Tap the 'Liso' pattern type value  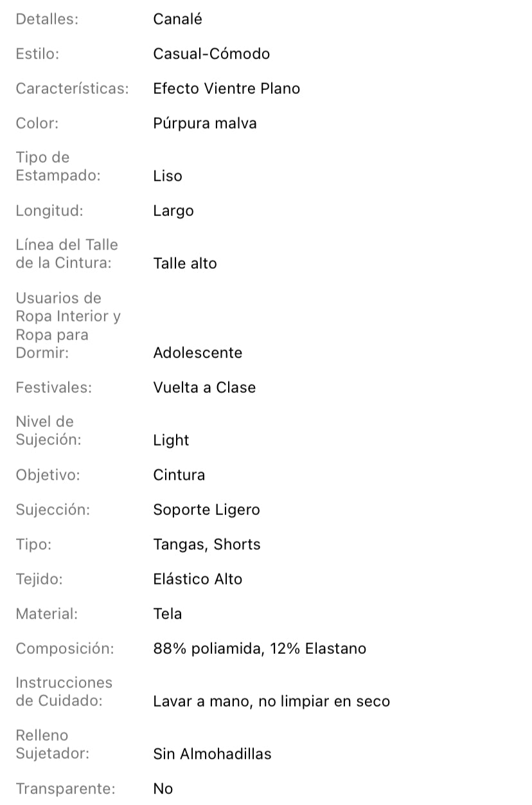[167, 176]
